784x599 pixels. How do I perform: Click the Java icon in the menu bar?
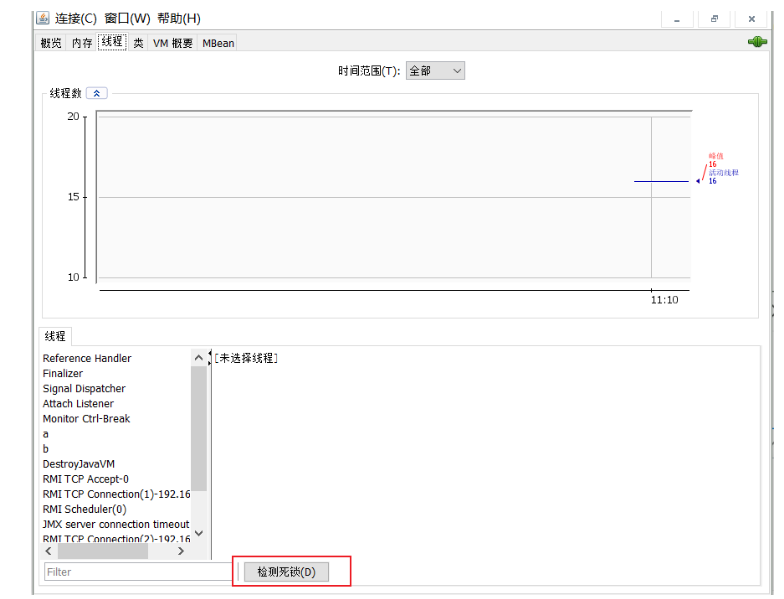pyautogui.click(x=43, y=18)
